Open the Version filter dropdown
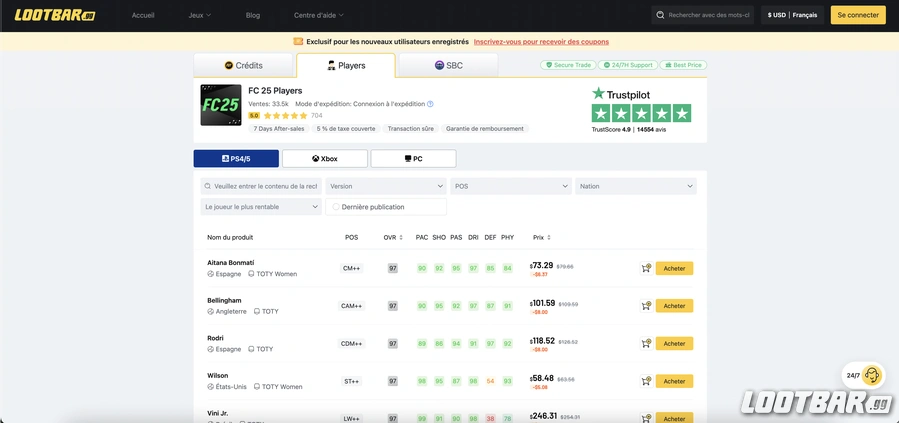Image resolution: width=899 pixels, height=423 pixels. [386, 186]
